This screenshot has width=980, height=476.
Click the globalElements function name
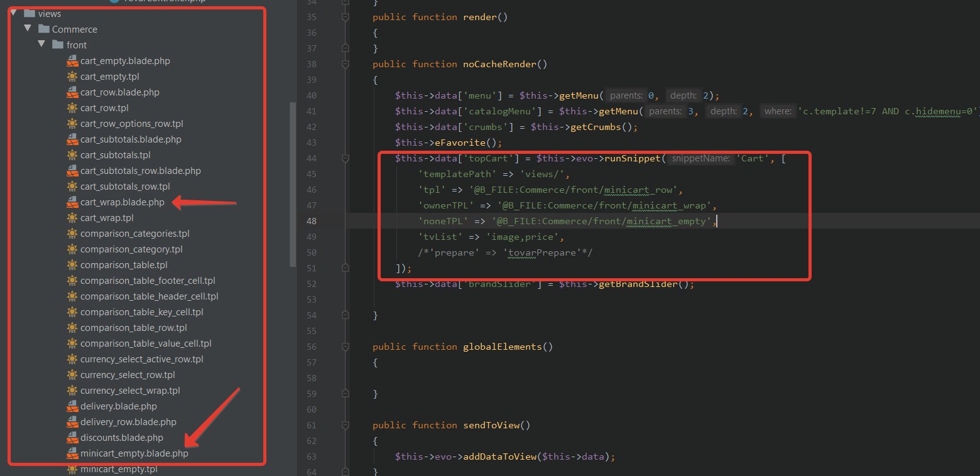pos(503,347)
